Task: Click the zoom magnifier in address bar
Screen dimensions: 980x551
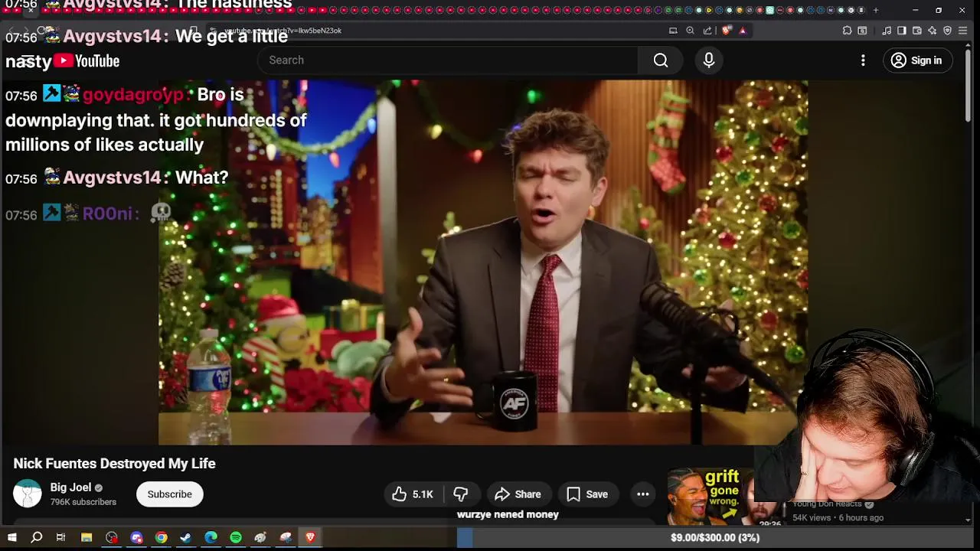Action: 690,31
